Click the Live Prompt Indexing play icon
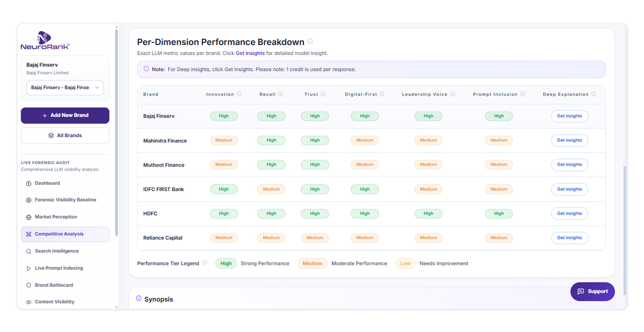The width and height of the screenshot is (644, 332). [29, 268]
